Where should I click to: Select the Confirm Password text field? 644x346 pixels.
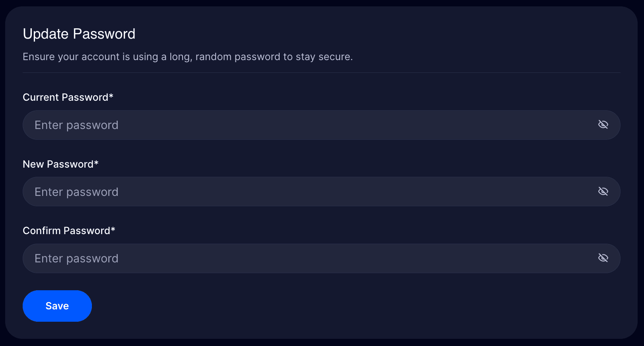click(x=278, y=258)
